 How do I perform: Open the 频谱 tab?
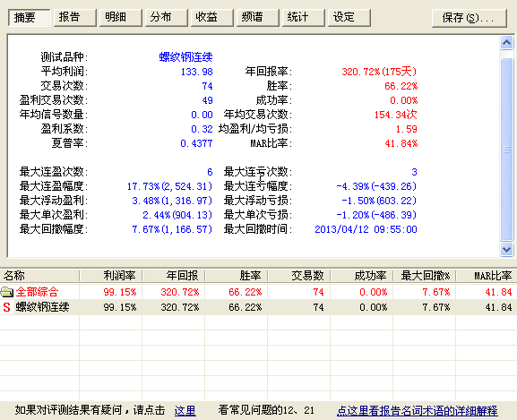258,17
